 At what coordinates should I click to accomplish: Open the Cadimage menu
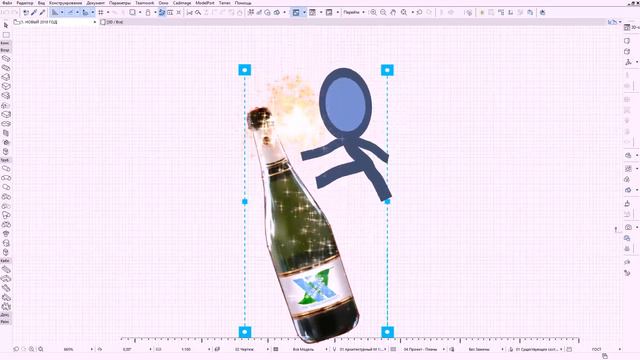click(182, 3)
